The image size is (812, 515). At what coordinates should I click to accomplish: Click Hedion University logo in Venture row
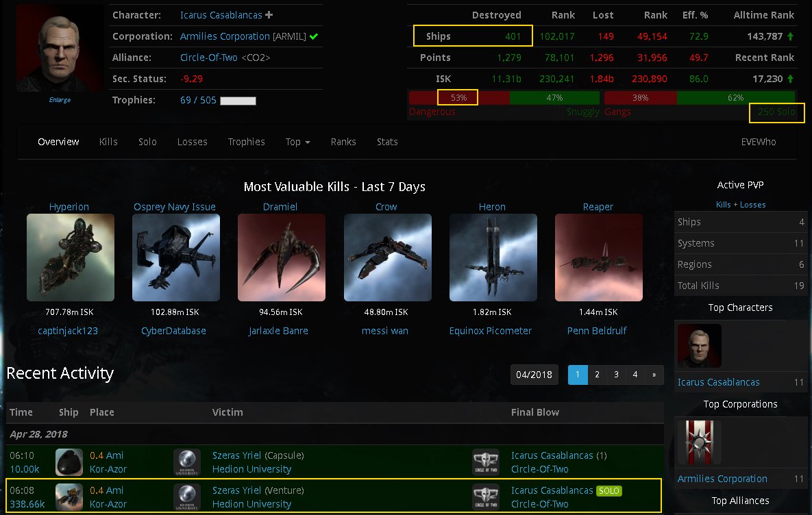(x=187, y=497)
